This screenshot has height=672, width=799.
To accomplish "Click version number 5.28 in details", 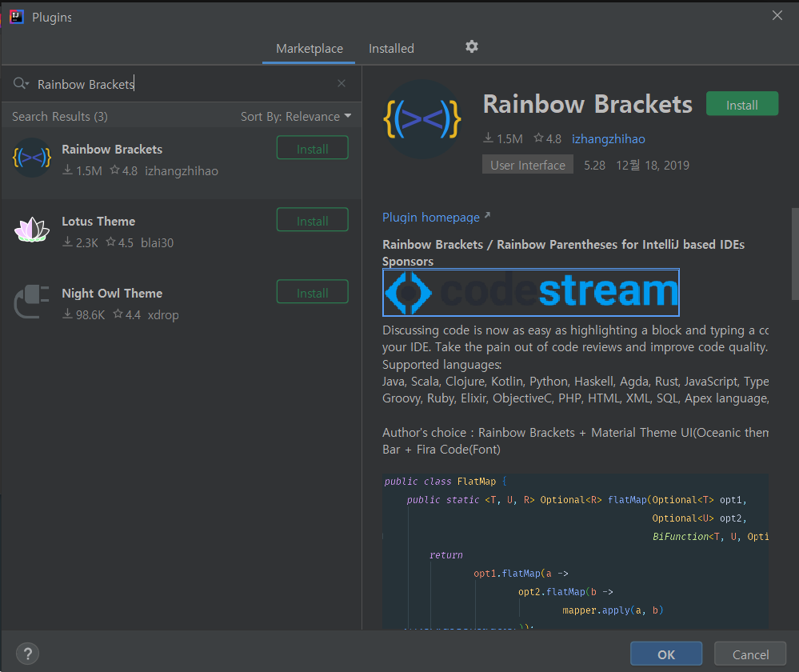I will [x=595, y=165].
